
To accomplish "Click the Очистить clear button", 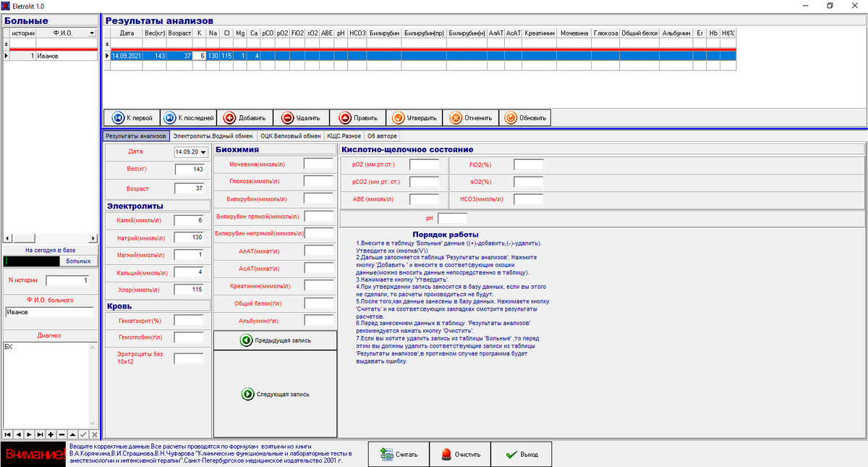I will 460,455.
